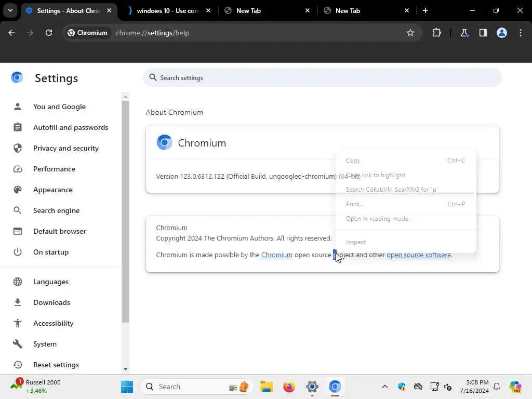The image size is (532, 399).
Task: Choose Copy link to highlight
Action: (x=405, y=175)
